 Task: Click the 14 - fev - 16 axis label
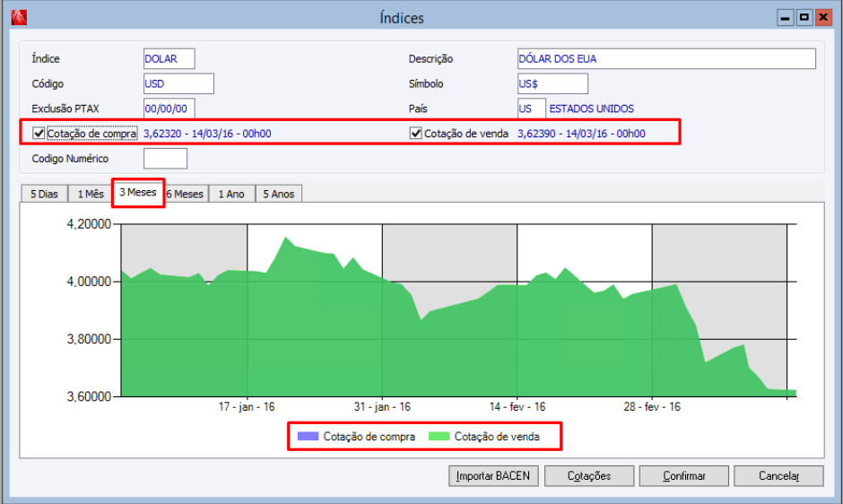click(x=517, y=406)
